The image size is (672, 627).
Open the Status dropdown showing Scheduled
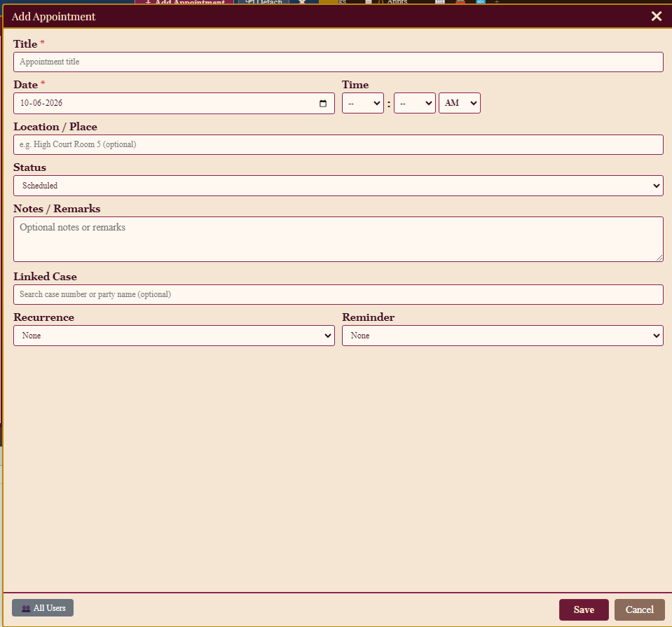[x=338, y=186]
